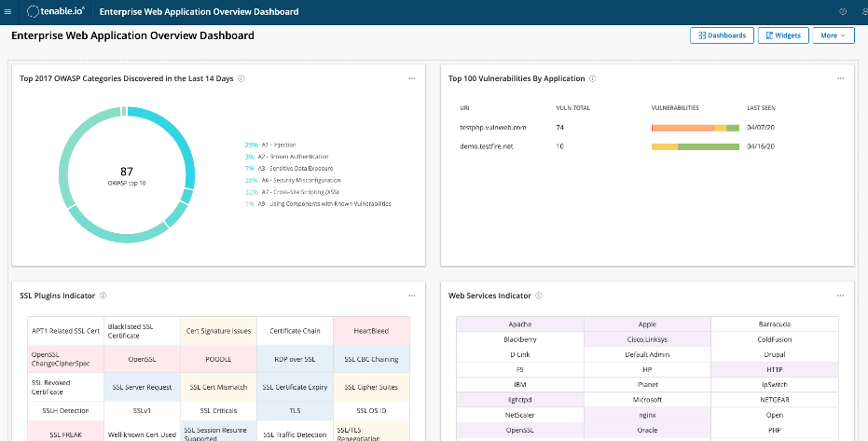Sort by VULN TOTAL column header

click(x=573, y=108)
